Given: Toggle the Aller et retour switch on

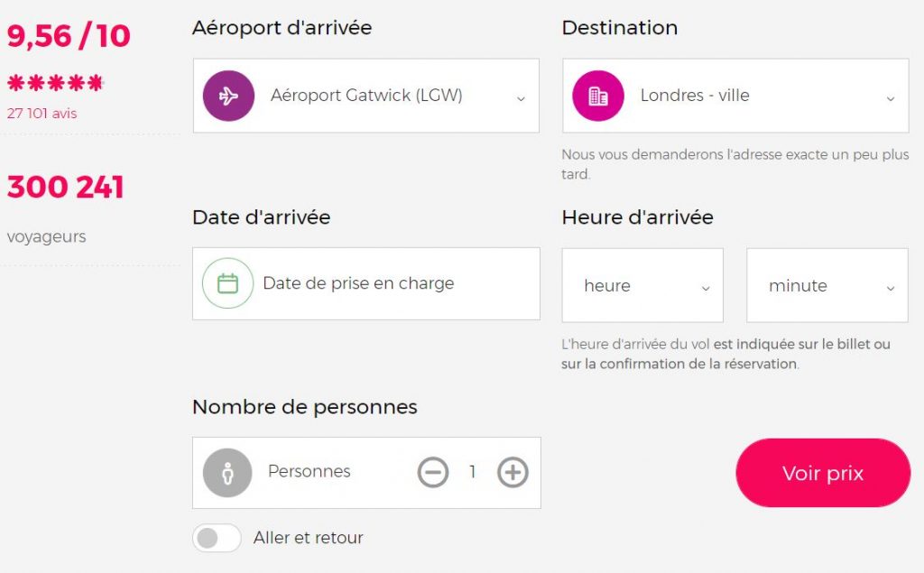Looking at the screenshot, I should click(216, 538).
